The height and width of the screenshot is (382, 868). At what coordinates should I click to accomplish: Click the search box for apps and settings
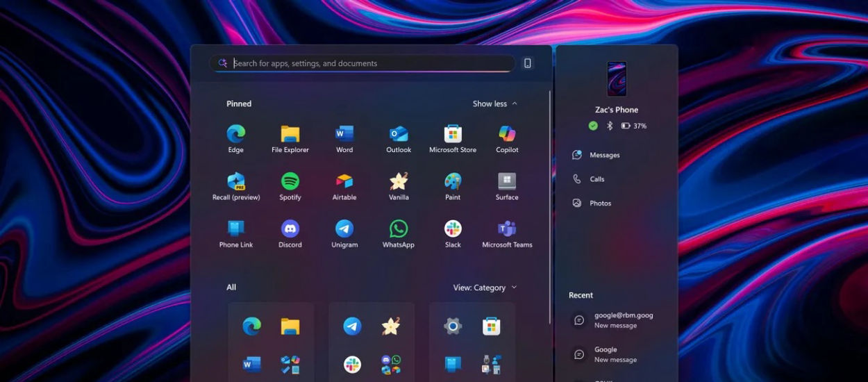(368, 63)
